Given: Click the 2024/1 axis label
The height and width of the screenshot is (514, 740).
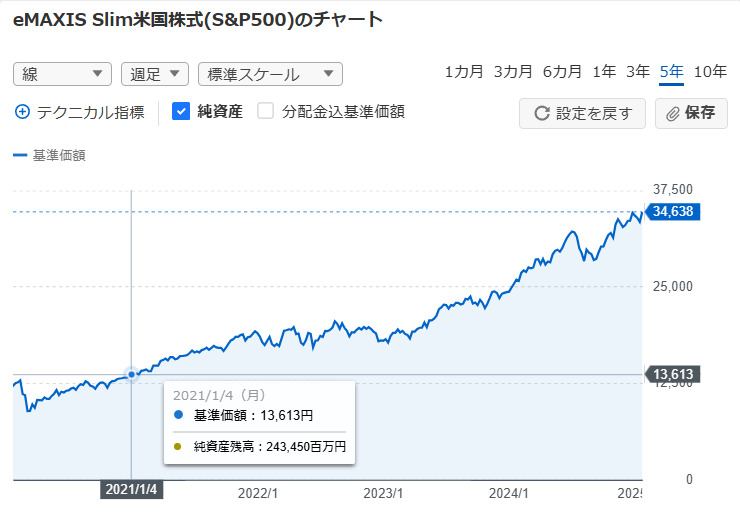Looking at the screenshot, I should pos(509,493).
